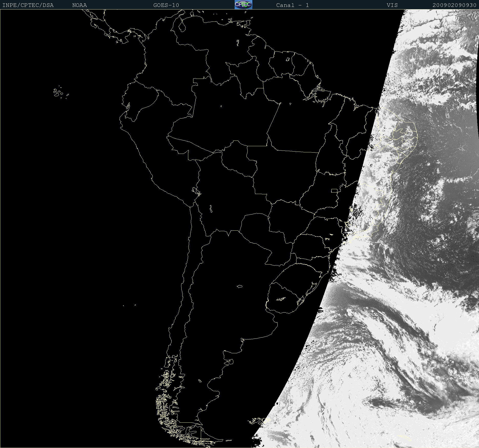
Task: Click the 200902090930 timestamp text
Action: click(x=454, y=5)
